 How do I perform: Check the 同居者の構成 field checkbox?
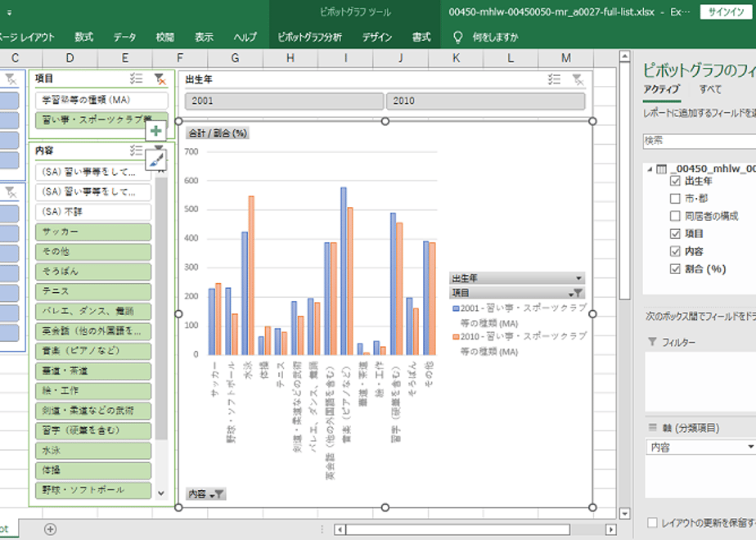pyautogui.click(x=675, y=216)
